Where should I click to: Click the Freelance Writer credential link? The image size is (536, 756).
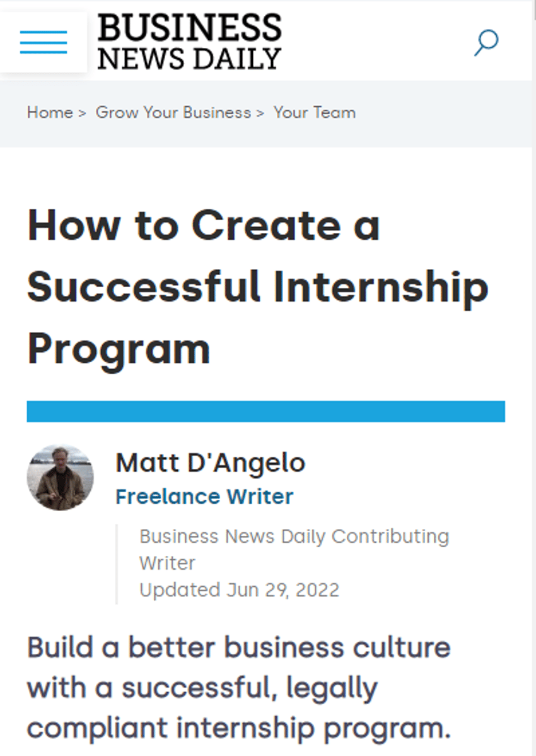click(x=204, y=497)
